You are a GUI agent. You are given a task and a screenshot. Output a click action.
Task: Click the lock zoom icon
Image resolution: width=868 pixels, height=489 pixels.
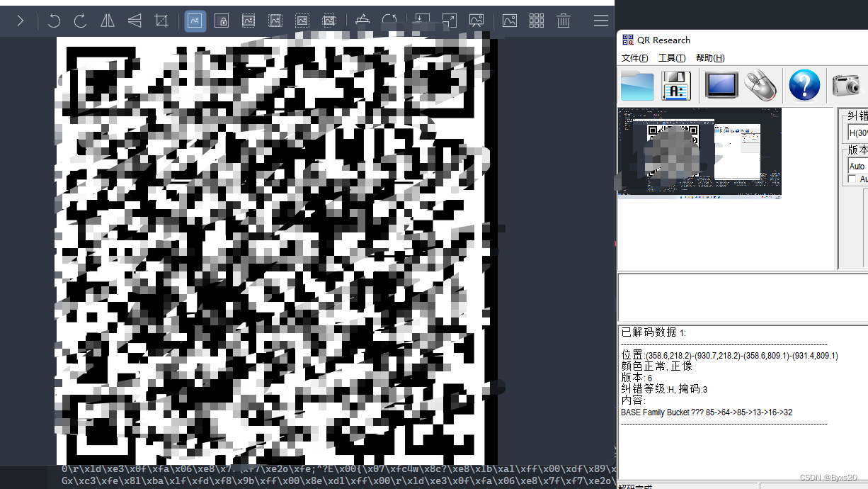222,21
